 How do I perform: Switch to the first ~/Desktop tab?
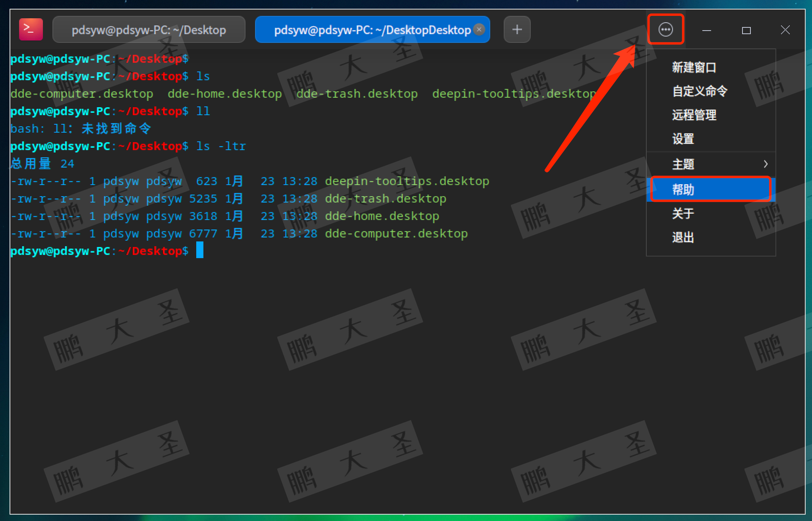(149, 30)
